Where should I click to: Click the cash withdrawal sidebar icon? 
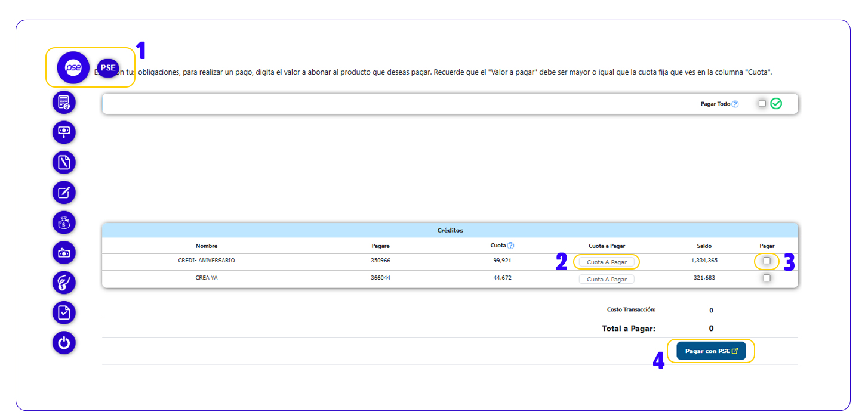pos(64,132)
